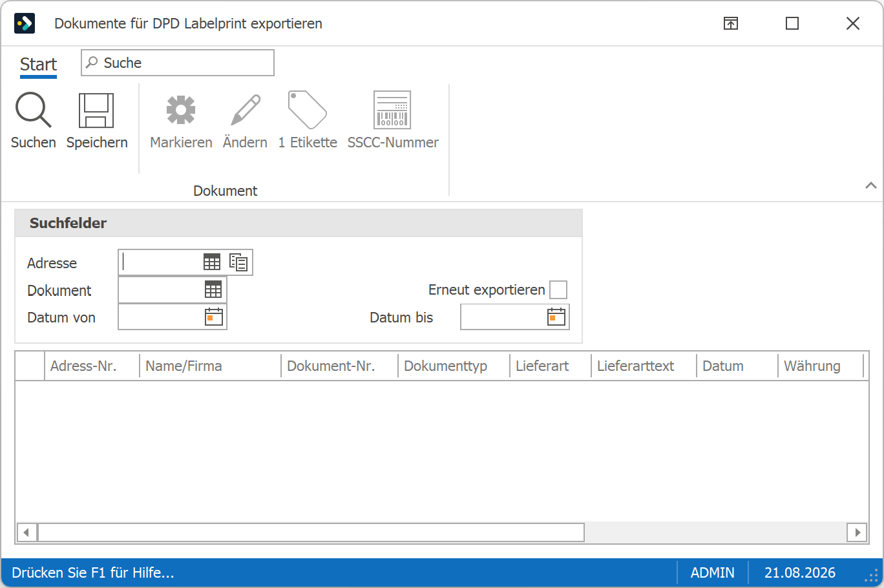Image resolution: width=884 pixels, height=588 pixels.
Task: Click into the Suche search box
Action: [x=178, y=63]
